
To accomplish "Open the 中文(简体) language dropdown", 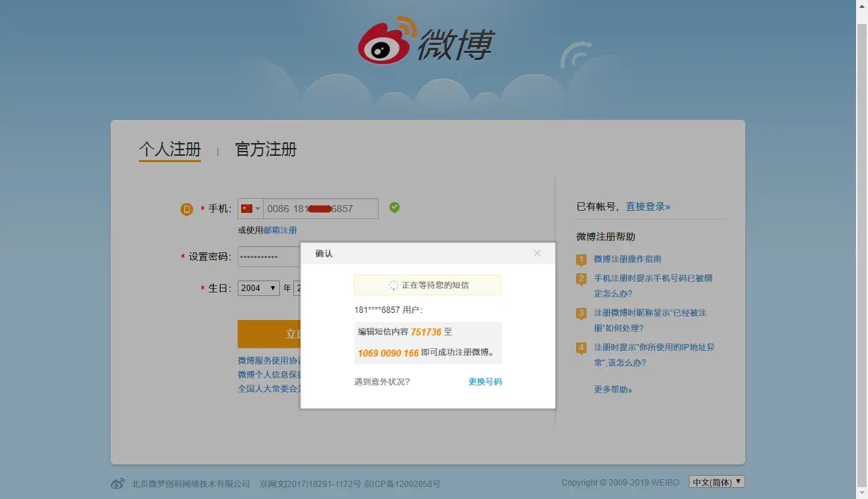I will click(716, 482).
